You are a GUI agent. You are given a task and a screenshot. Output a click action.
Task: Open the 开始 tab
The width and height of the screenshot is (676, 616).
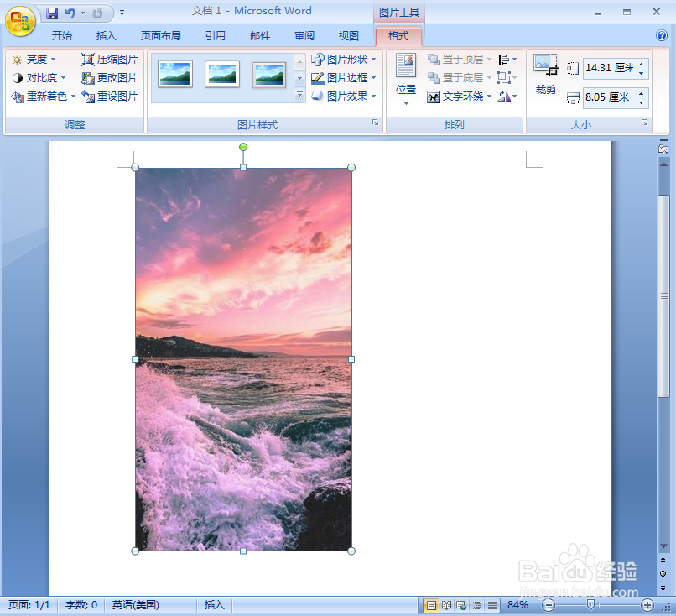(62, 36)
